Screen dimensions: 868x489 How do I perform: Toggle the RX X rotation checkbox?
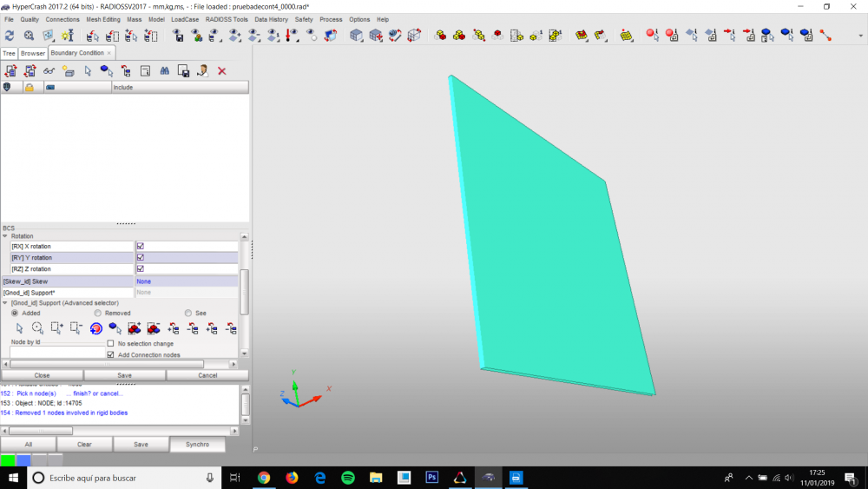point(140,246)
